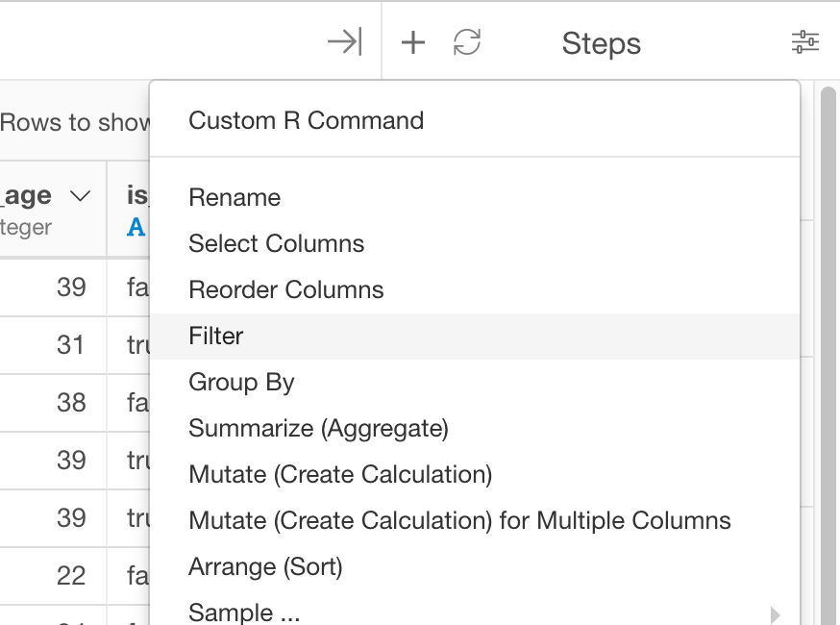Viewport: 840px width, 625px height.
Task: Click the plus icon to add step
Action: pos(413,42)
